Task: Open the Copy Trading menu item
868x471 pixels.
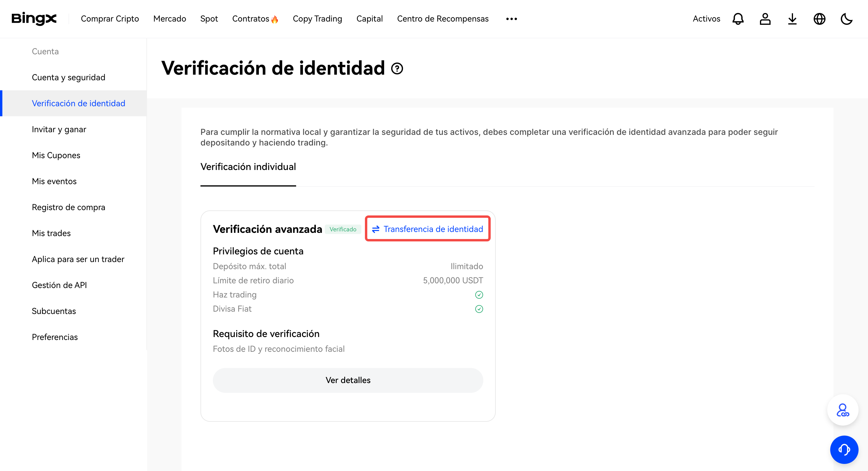Action: tap(317, 19)
